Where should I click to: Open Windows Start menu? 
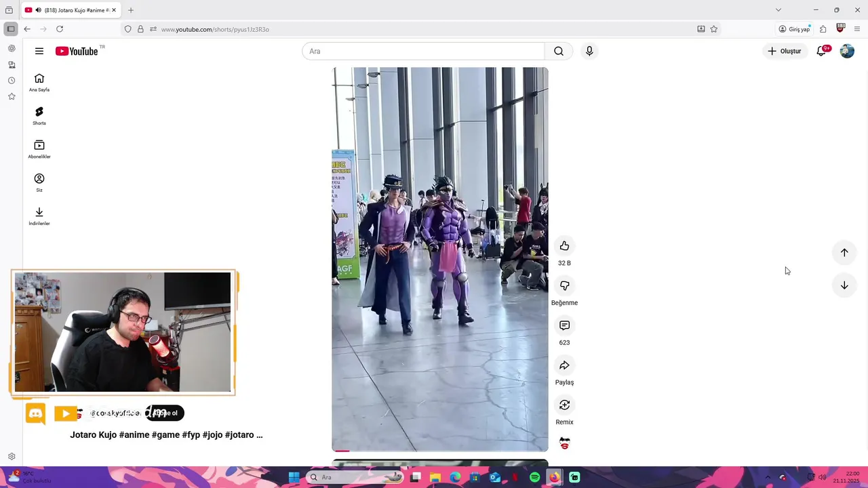click(294, 477)
